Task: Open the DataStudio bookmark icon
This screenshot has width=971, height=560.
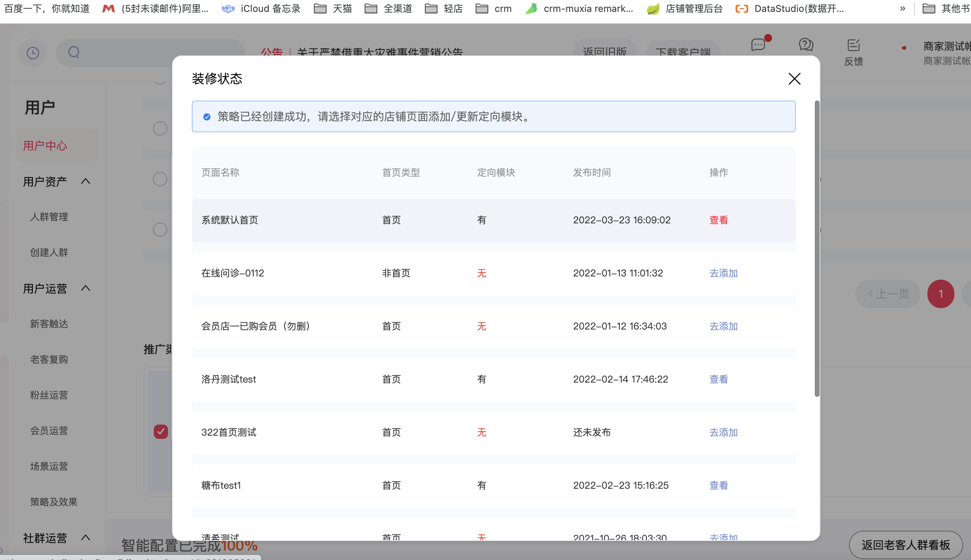Action: (742, 9)
